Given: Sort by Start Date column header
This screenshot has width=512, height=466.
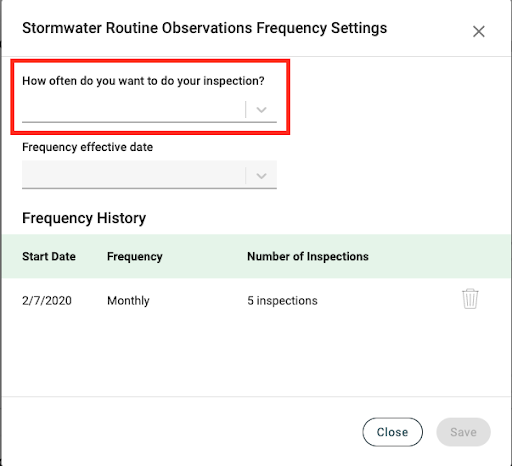Looking at the screenshot, I should click(49, 256).
